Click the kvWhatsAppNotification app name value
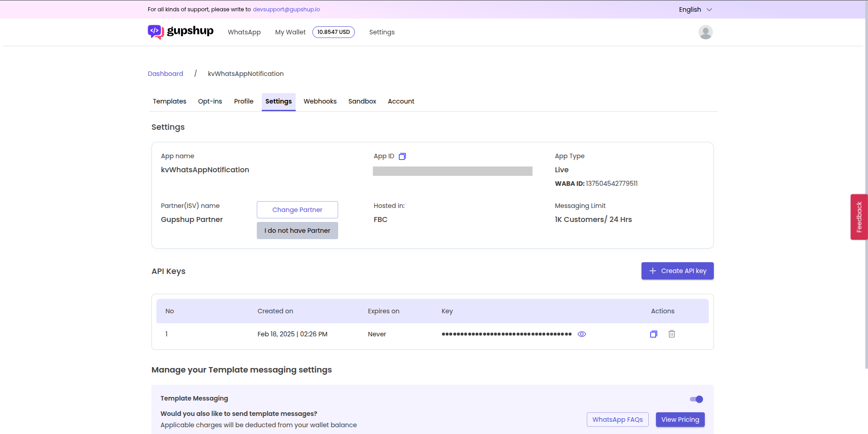 click(x=205, y=170)
